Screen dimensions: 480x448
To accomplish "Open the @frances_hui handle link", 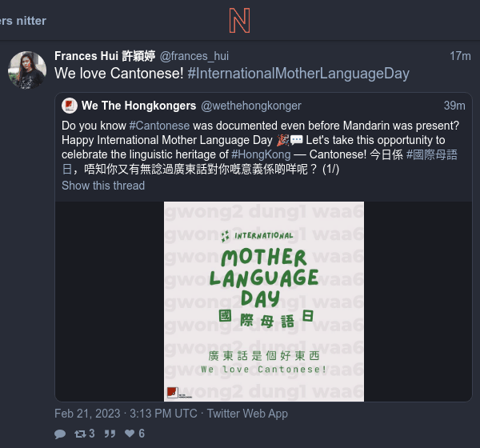I will pos(194,56).
